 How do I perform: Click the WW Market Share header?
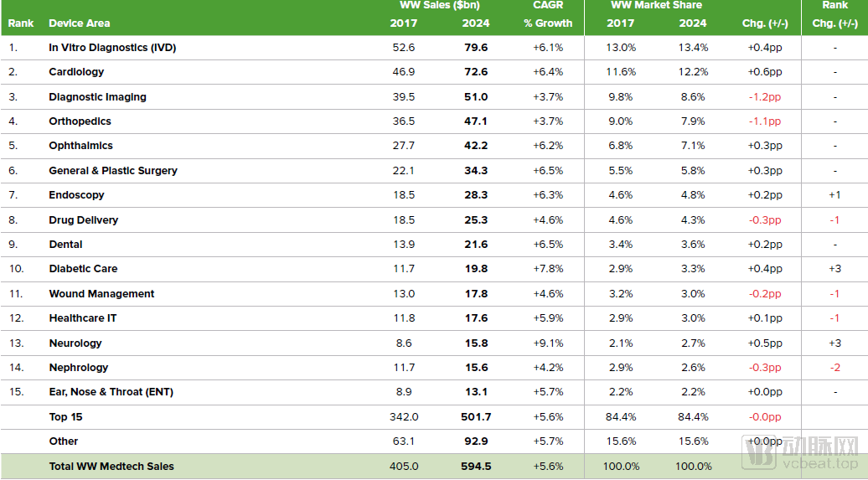[x=656, y=6]
